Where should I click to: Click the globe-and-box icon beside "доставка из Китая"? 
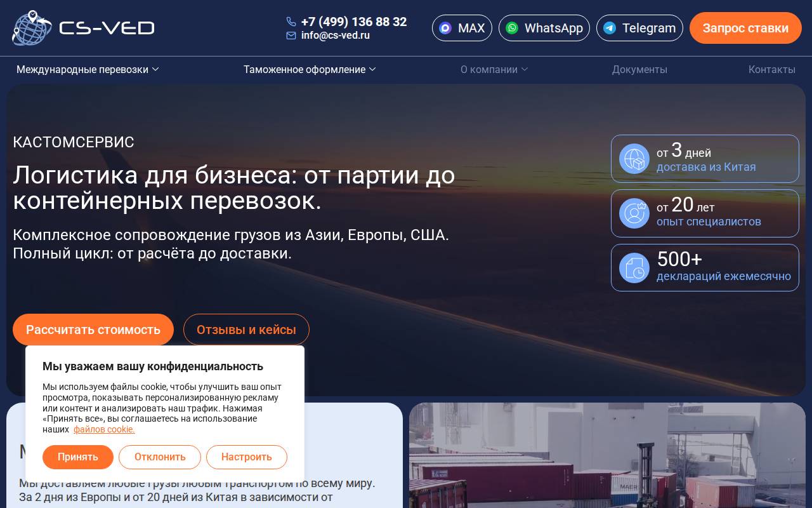point(634,159)
